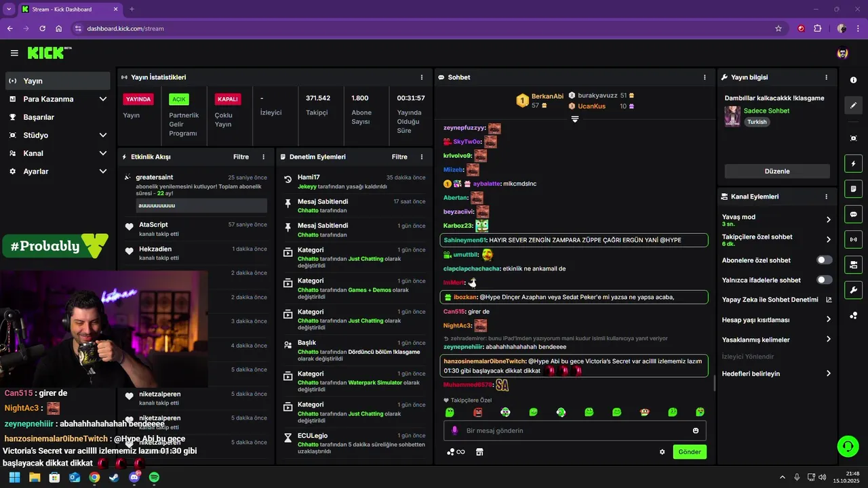Open a new browser tab
The width and height of the screenshot is (868, 488).
coord(132,9)
